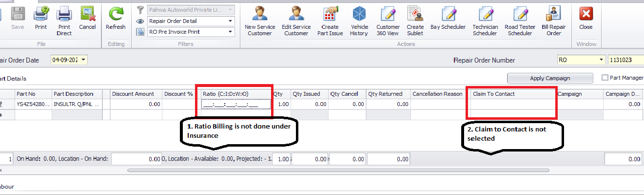Refresh the repair order data
The height and width of the screenshot is (195, 644).
coord(116,18)
